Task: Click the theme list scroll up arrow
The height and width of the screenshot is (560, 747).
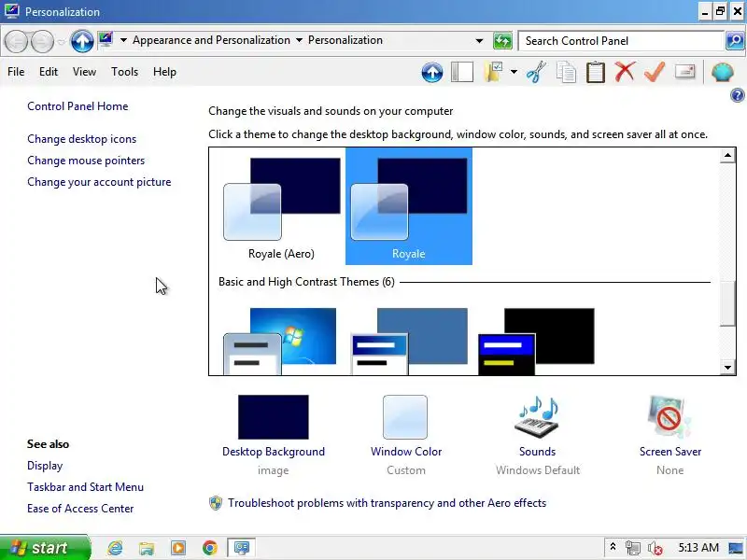Action: click(727, 155)
